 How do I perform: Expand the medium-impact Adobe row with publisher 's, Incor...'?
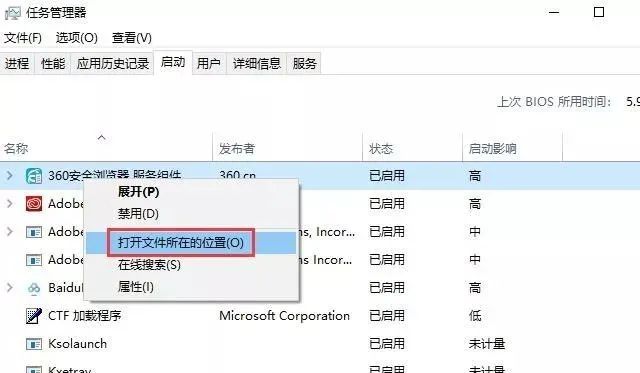[10, 232]
